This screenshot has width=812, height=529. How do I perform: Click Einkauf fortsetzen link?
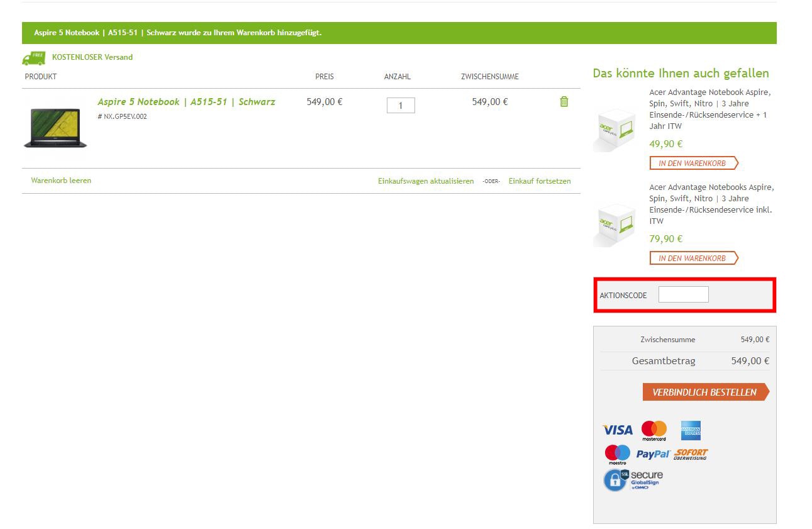540,181
